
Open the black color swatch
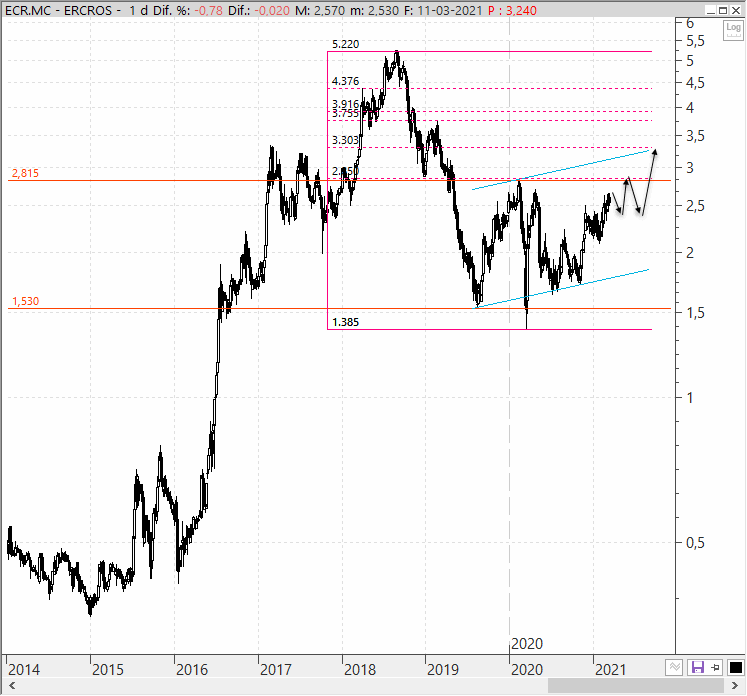736,667
